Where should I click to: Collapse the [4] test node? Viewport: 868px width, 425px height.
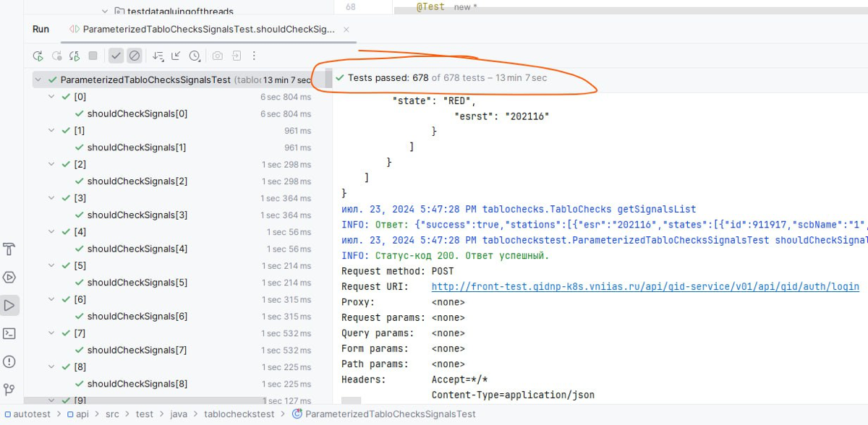[x=52, y=232]
